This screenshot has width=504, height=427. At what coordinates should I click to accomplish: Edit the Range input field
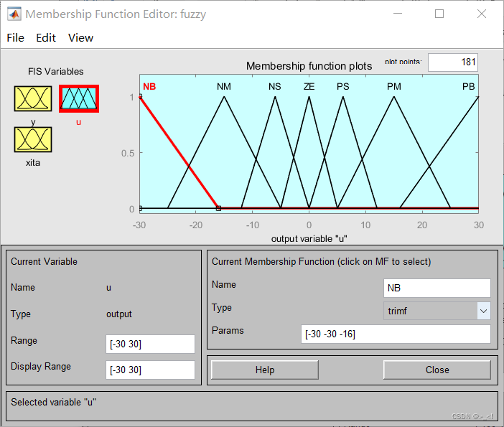click(150, 344)
